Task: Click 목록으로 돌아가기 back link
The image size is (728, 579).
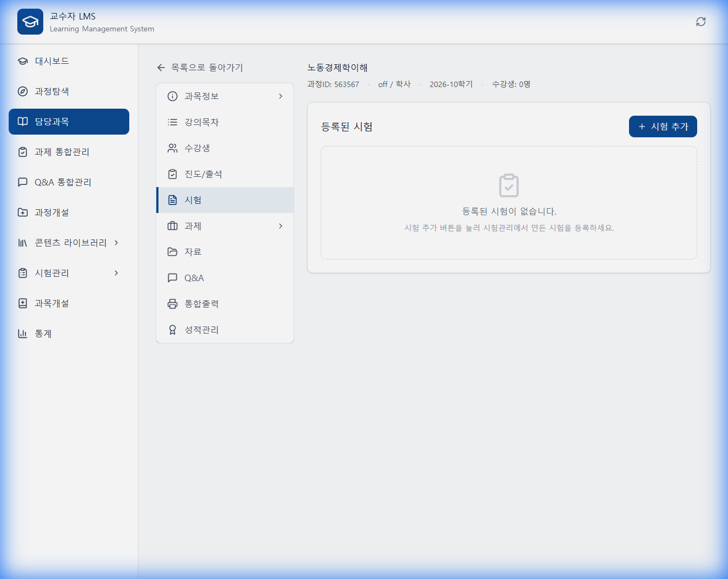Action: coord(201,68)
